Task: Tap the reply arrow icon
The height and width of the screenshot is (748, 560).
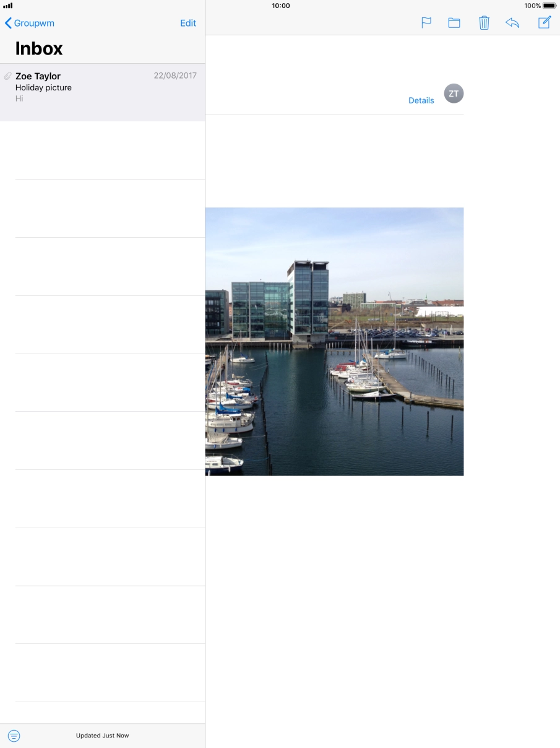Action: coord(512,23)
